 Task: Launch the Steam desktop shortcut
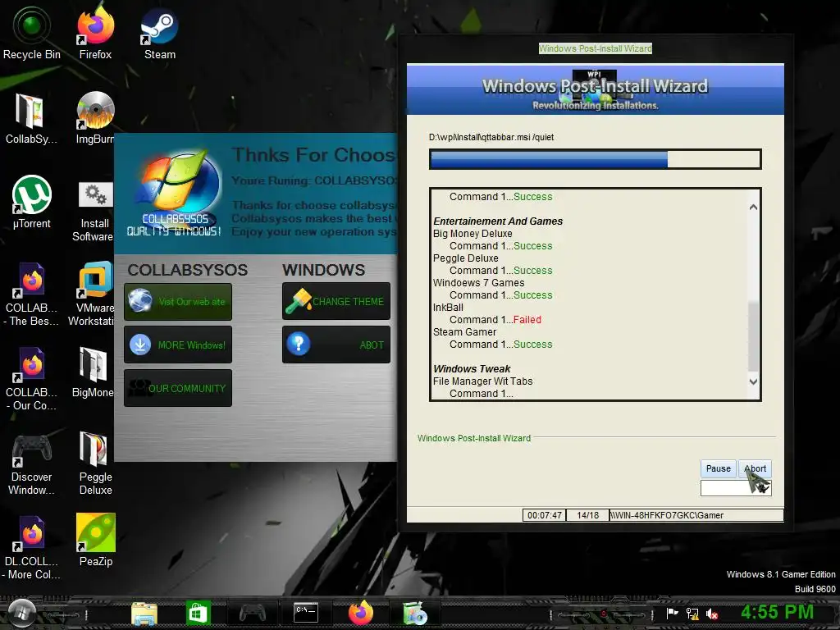coord(160,33)
